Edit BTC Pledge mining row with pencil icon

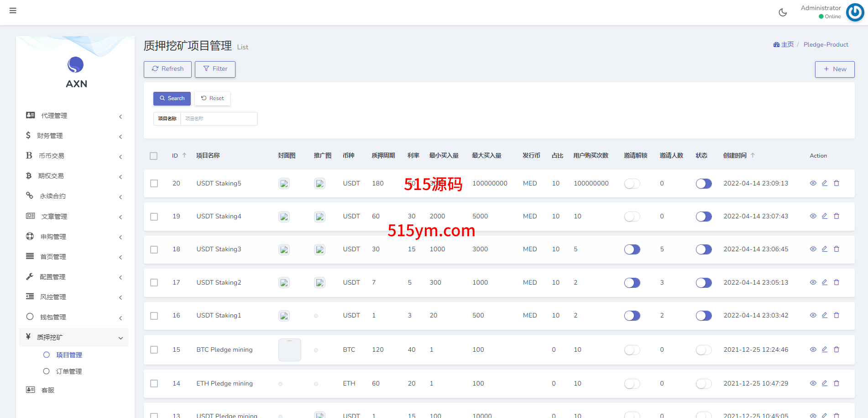click(x=825, y=349)
